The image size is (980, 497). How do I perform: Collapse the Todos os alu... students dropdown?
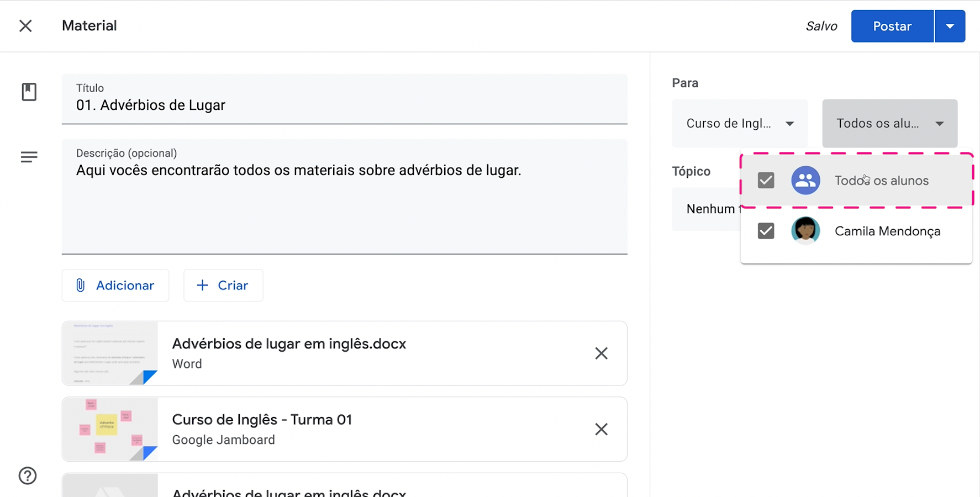[889, 124]
